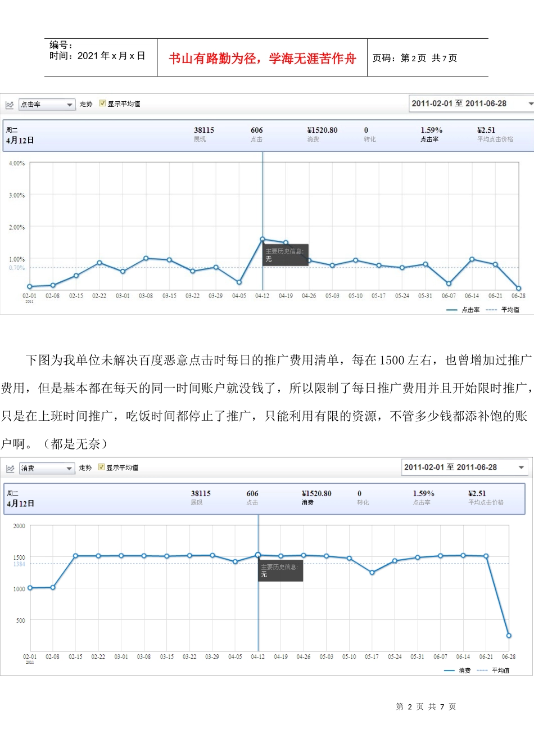Select the 点击率 1.59% metric in the upper summary bar
The height and width of the screenshot is (756, 534).
click(x=431, y=134)
